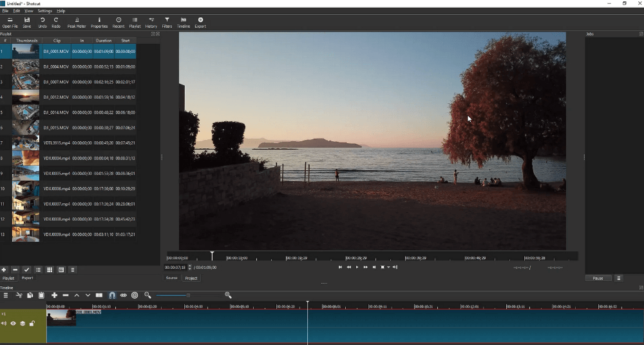The height and width of the screenshot is (345, 644).
Task: Overwrite clip onto track with down chevron
Action: (88, 295)
